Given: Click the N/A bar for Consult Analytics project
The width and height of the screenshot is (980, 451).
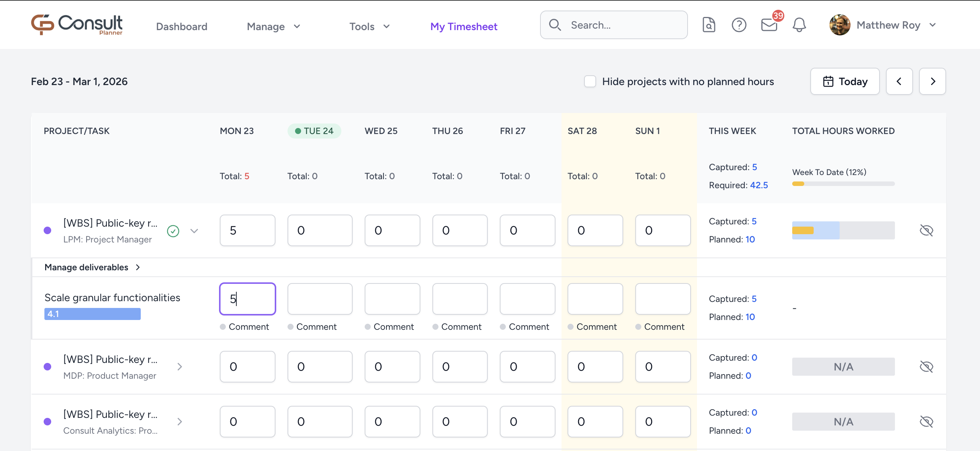Looking at the screenshot, I should (x=843, y=422).
